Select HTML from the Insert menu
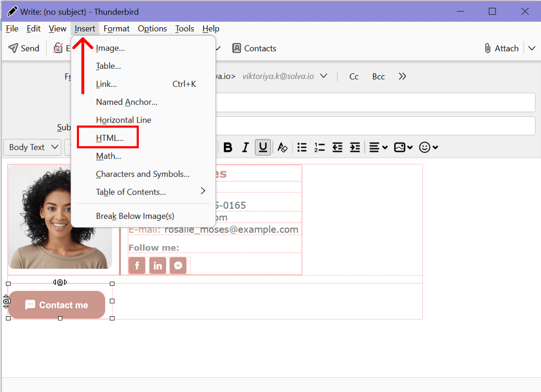 click(x=109, y=138)
